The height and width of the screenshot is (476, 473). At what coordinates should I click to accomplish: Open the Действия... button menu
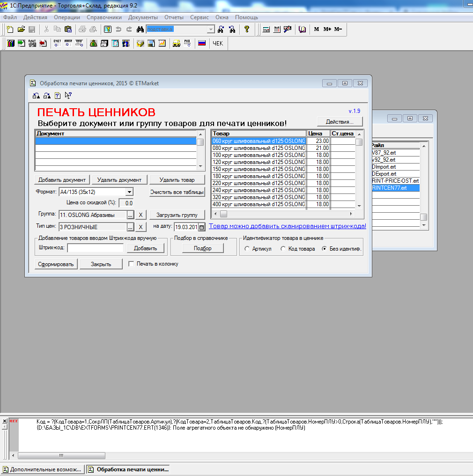pyautogui.click(x=340, y=122)
